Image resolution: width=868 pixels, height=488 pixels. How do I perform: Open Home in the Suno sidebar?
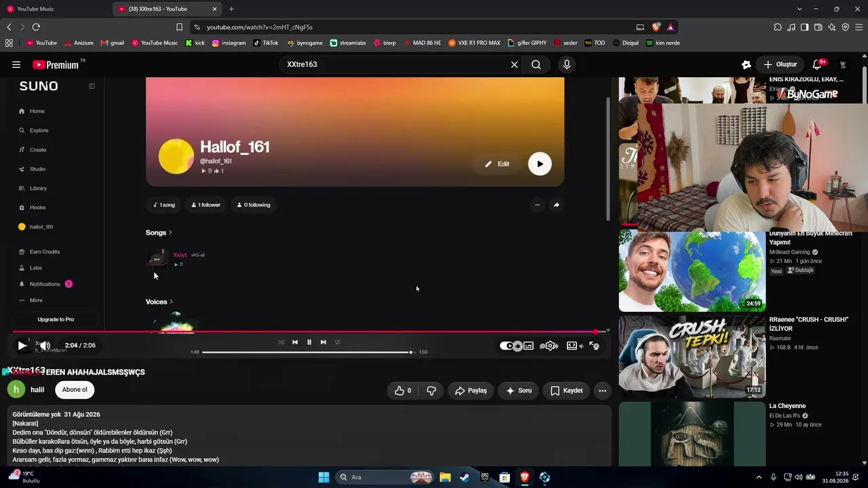(x=33, y=111)
